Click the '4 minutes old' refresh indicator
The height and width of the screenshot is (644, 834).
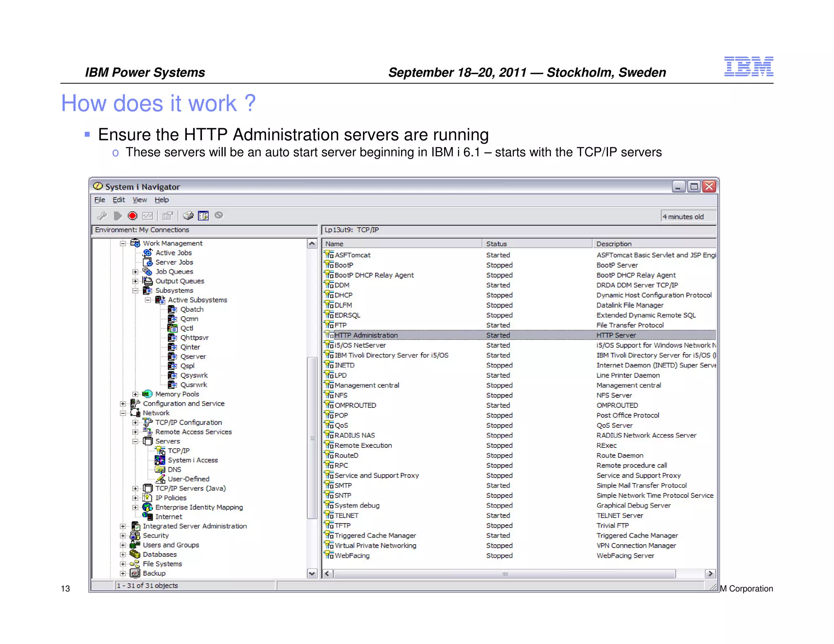pyautogui.click(x=688, y=217)
